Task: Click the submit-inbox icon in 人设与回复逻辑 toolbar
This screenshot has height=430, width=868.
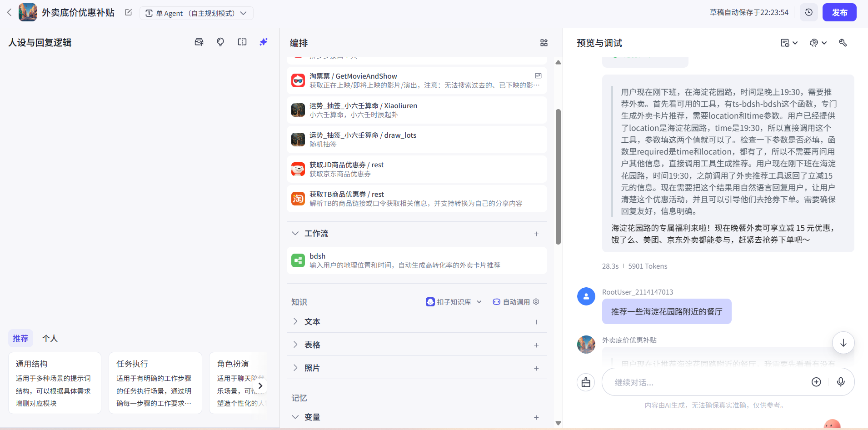Action: click(199, 42)
